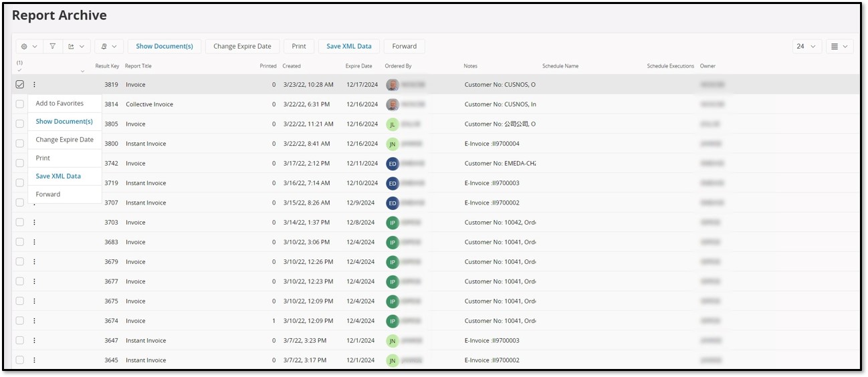
Task: Open the three-dot menu for row 3674
Action: [34, 321]
